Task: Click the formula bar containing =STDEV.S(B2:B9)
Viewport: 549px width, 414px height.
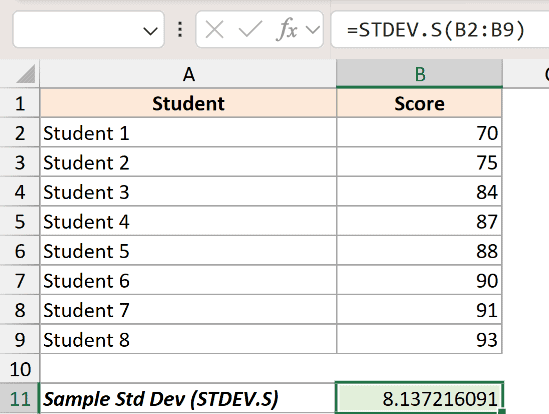Action: click(x=440, y=29)
